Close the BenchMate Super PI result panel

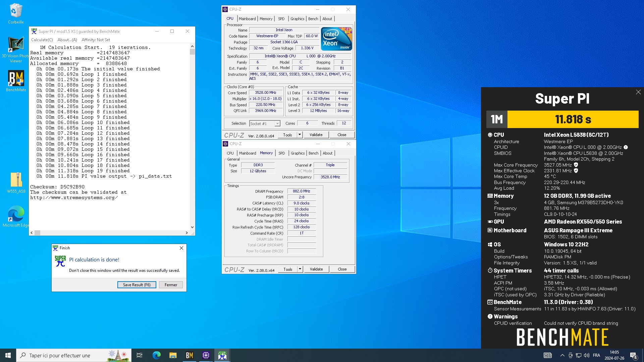(x=638, y=92)
